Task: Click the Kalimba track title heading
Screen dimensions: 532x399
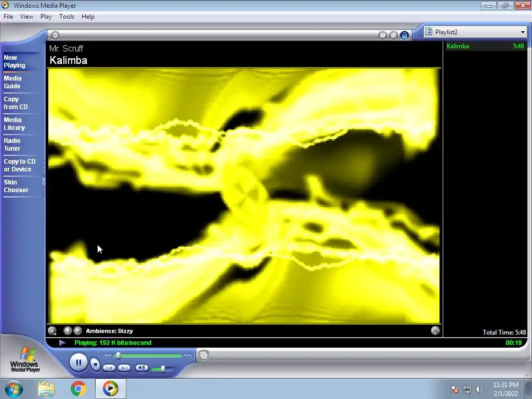Action: tap(69, 60)
